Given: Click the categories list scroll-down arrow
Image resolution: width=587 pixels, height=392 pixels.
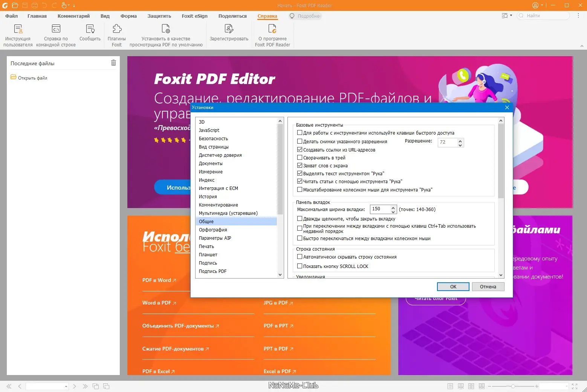Looking at the screenshot, I should pyautogui.click(x=280, y=275).
